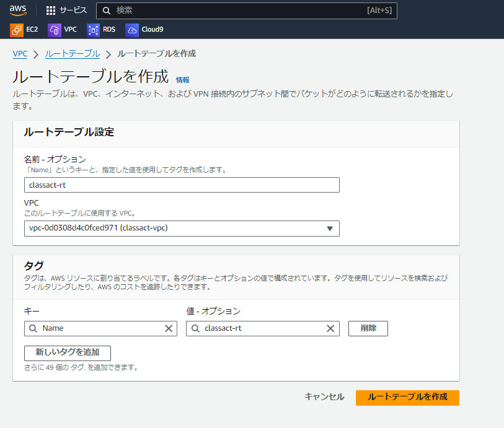Viewport: 504px width, 428px height.
Task: Click the EC2 shortcut icon
Action: point(16,30)
